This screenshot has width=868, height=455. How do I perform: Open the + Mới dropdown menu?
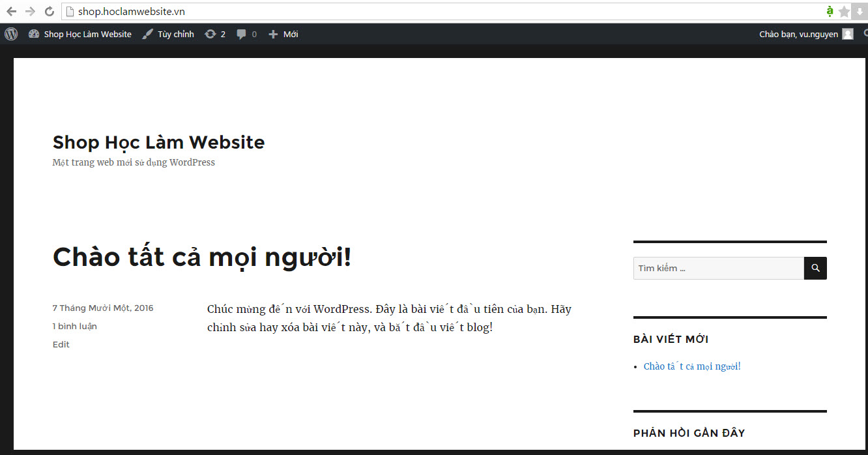point(283,33)
